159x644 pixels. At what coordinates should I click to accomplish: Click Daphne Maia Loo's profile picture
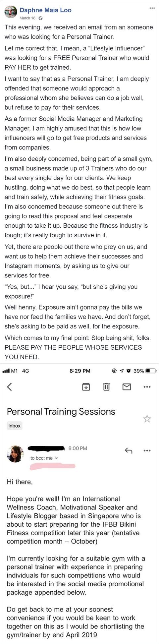coord(10,12)
